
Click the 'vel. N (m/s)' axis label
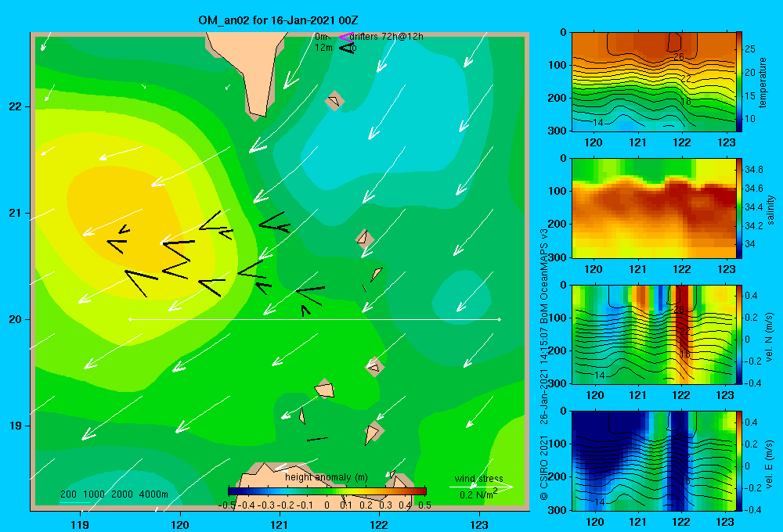coord(769,337)
